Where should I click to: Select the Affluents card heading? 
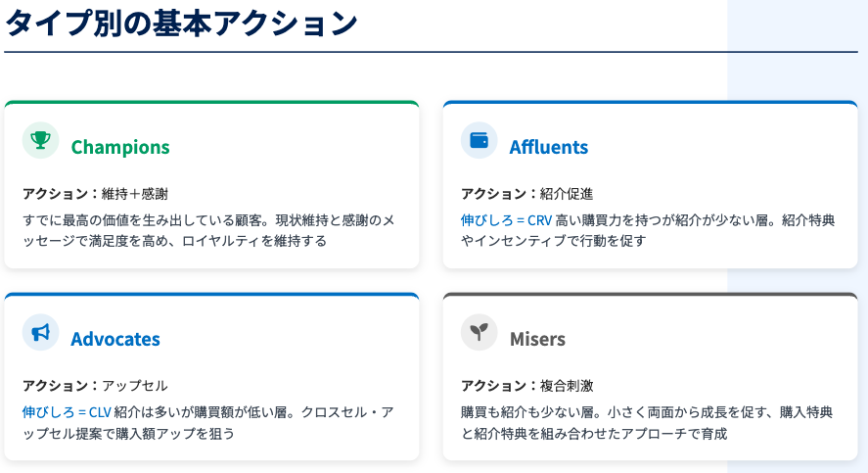pos(549,148)
